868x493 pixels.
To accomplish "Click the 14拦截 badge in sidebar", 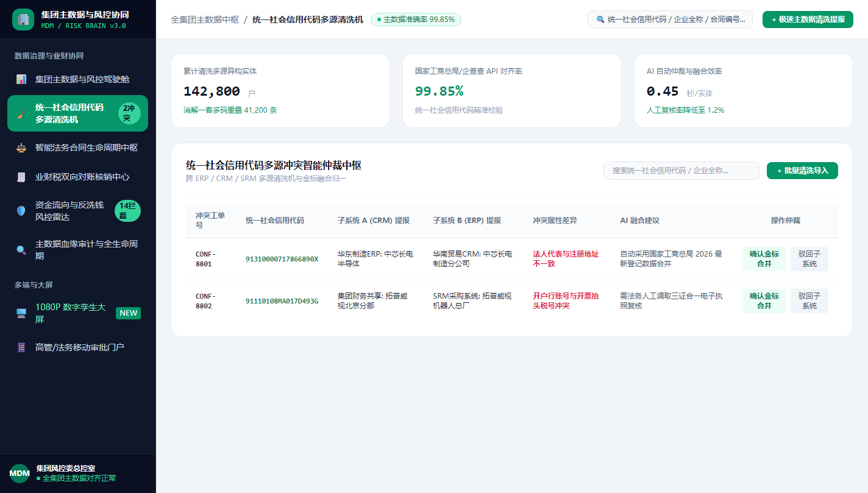I will [128, 211].
